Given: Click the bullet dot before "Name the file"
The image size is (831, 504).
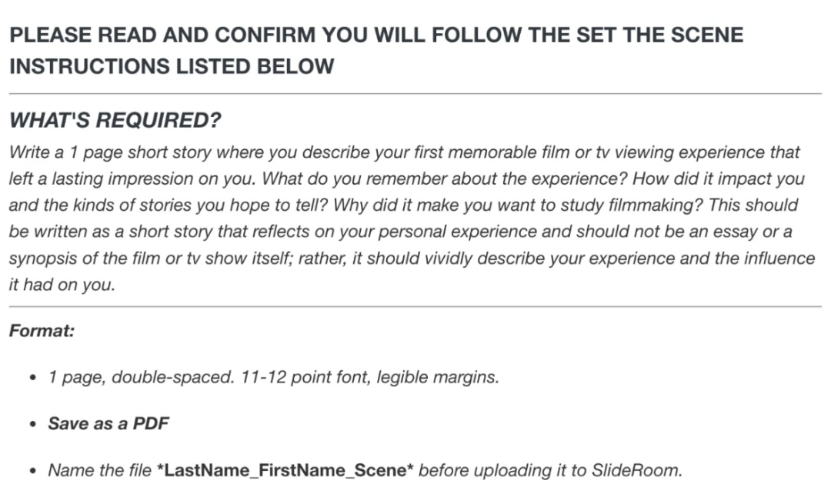Looking at the screenshot, I should coord(33,471).
